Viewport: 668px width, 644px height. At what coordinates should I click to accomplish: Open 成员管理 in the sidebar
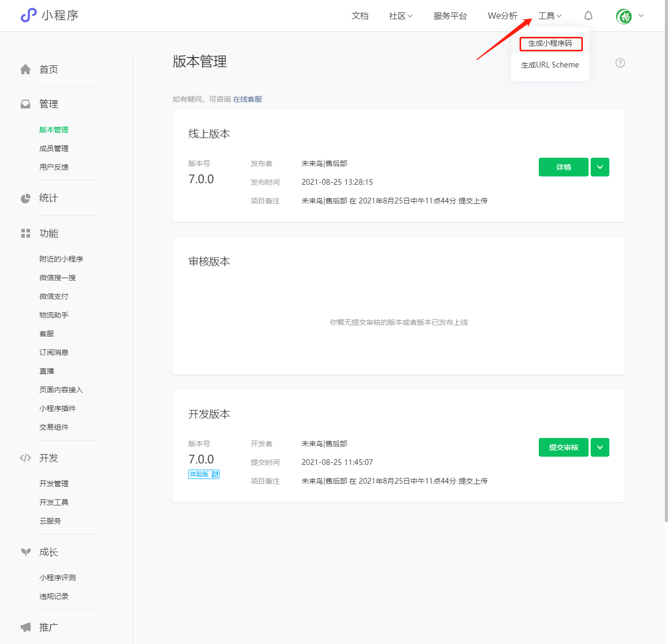54,148
